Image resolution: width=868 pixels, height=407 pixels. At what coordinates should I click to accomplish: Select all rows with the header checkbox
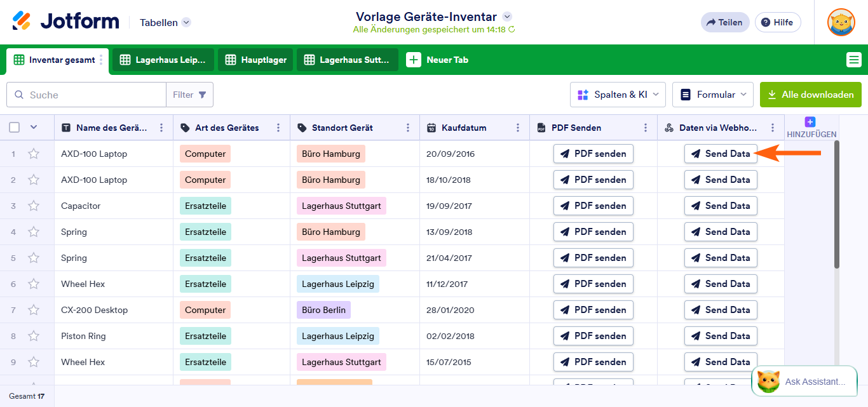point(14,127)
